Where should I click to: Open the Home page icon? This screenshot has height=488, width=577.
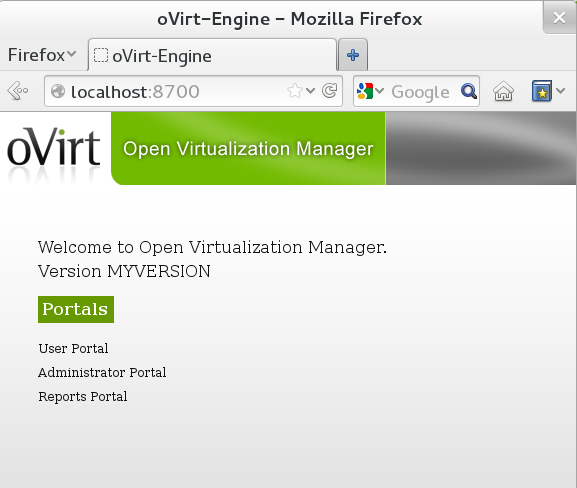pyautogui.click(x=503, y=91)
